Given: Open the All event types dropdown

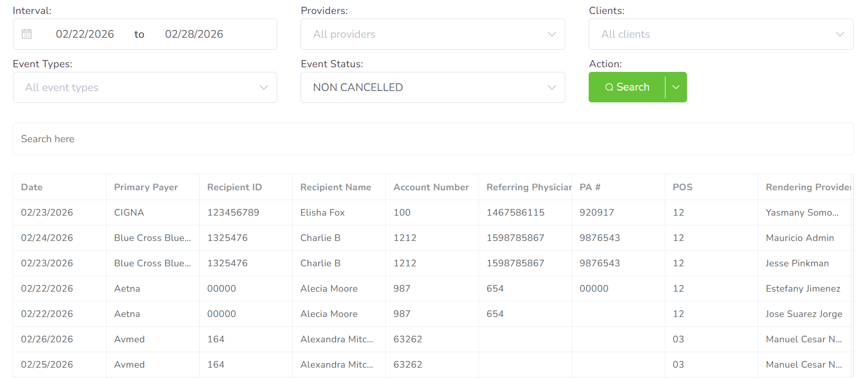Looking at the screenshot, I should click(x=145, y=87).
